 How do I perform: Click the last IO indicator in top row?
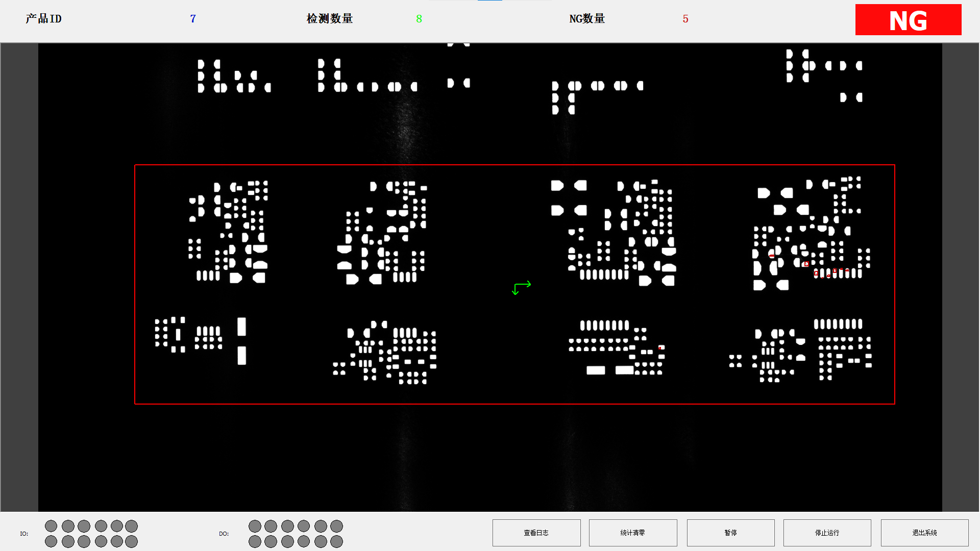point(132,525)
